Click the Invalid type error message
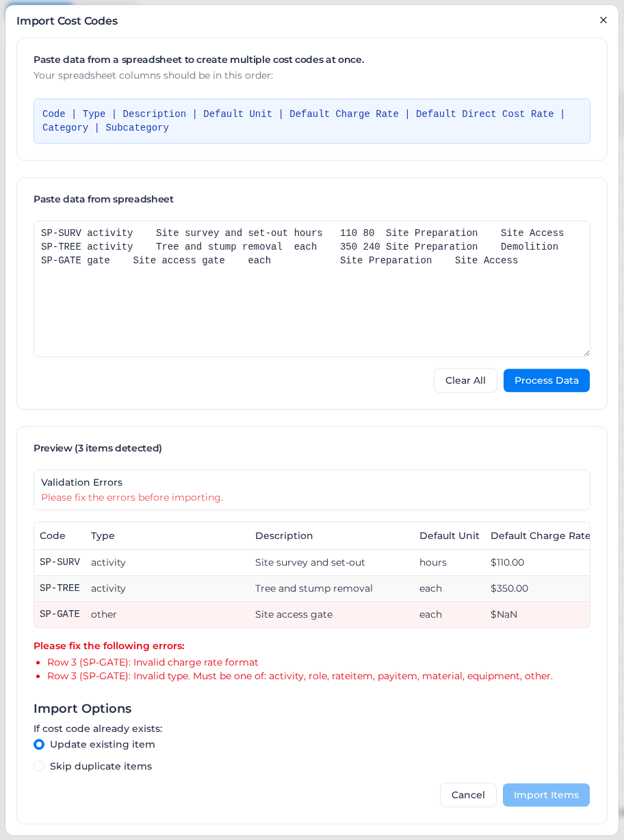Screen dimensions: 624x840 click(300, 676)
